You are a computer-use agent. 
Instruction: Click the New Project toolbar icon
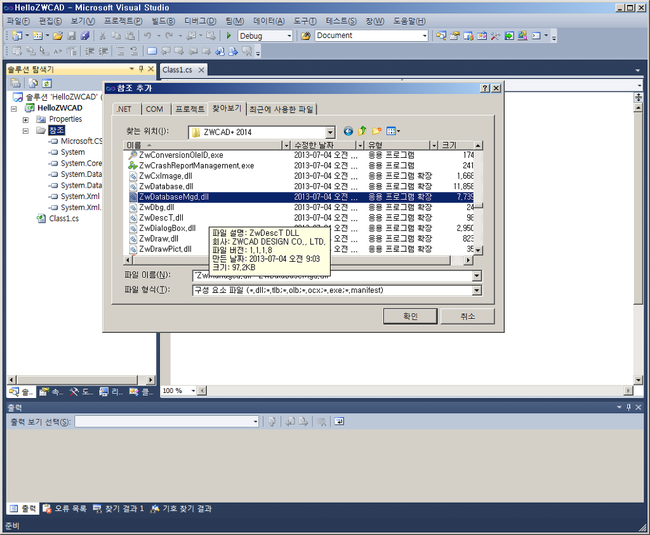[x=17, y=36]
